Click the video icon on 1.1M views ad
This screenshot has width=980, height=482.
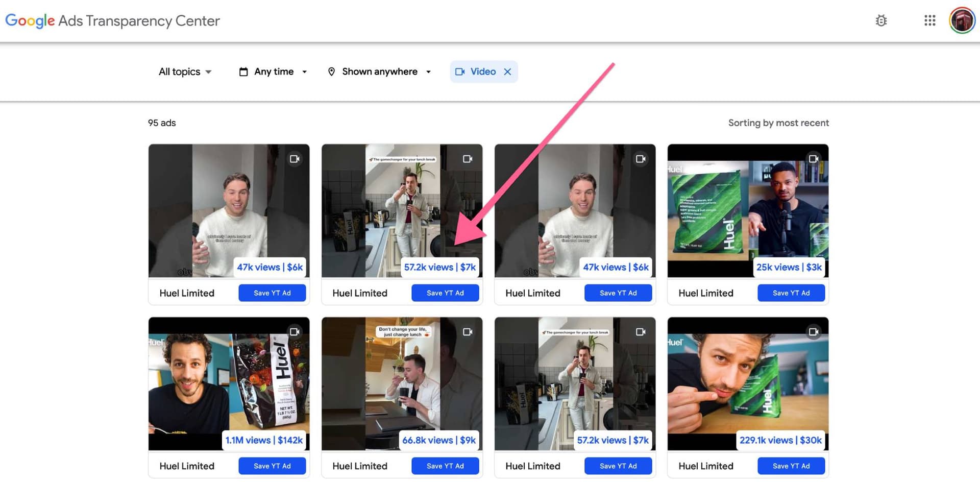tap(295, 332)
